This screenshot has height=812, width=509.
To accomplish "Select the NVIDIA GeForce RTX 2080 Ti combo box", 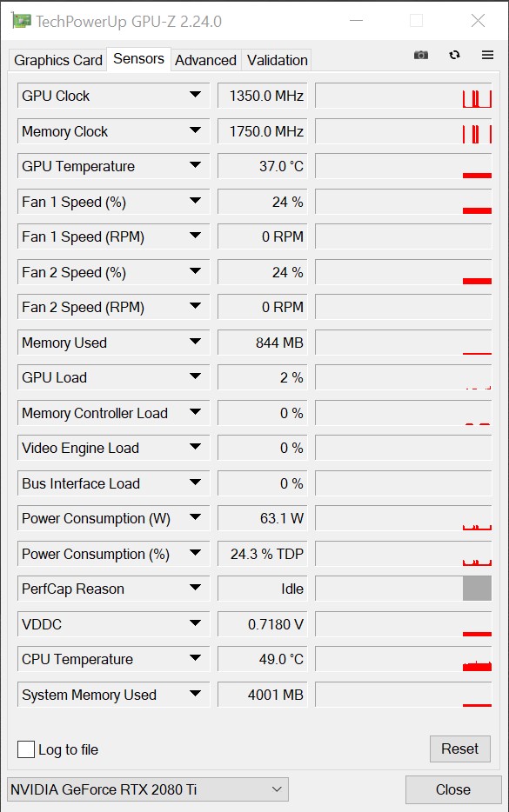I will coord(148,789).
